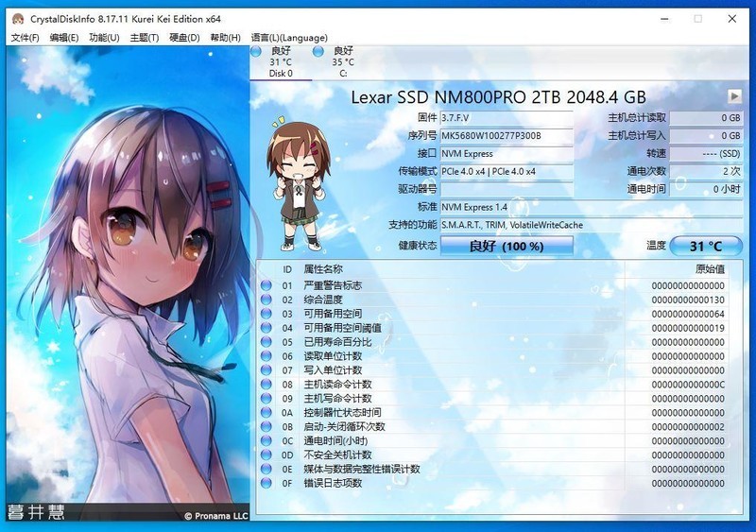
Task: Click raw value 0000000000064
Action: click(688, 314)
